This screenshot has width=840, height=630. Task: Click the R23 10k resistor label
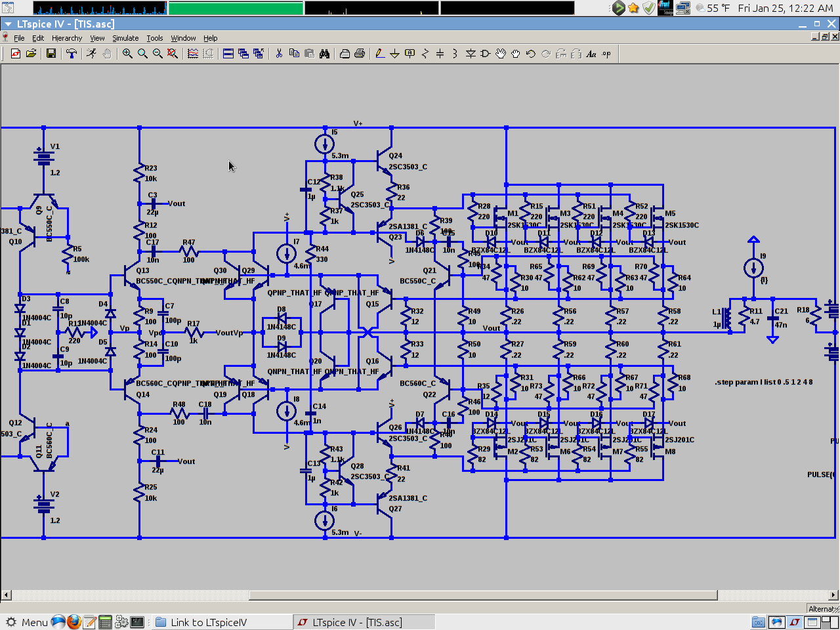tap(151, 173)
